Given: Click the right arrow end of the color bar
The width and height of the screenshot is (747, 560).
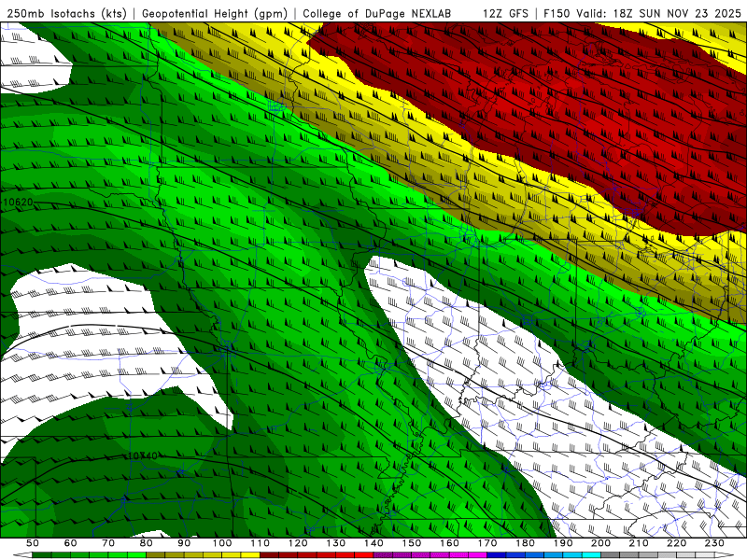Looking at the screenshot, I should pyautogui.click(x=725, y=555).
